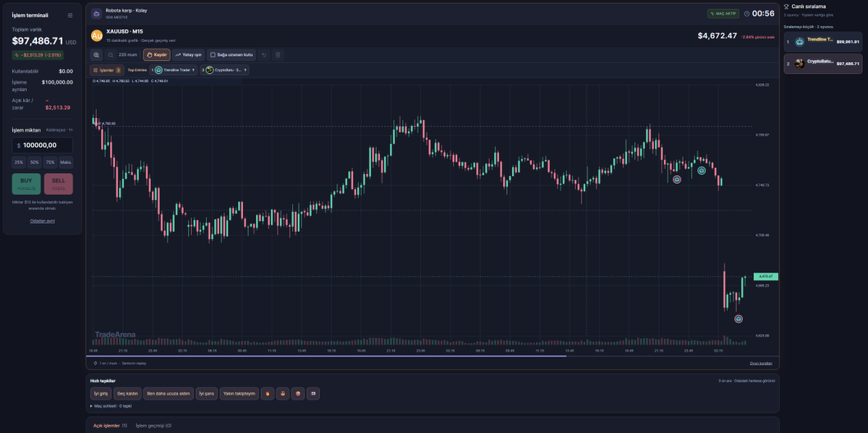Toggle CryptoBatu entries on chart
This screenshot has height=433, width=868.
225,70
